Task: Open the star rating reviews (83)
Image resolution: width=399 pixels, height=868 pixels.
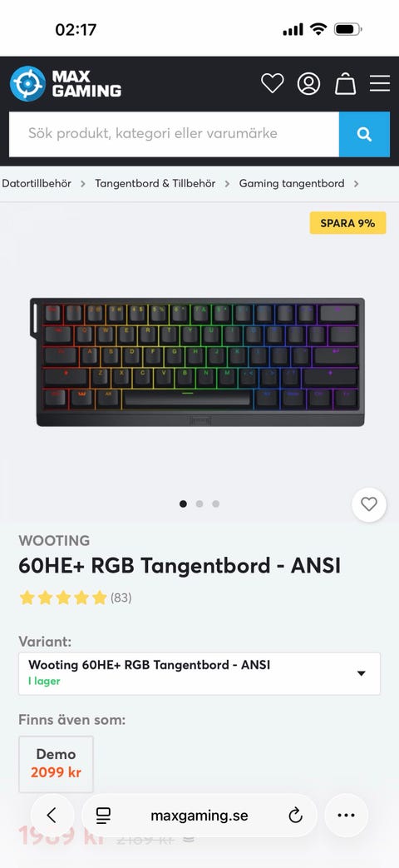Action: point(75,598)
